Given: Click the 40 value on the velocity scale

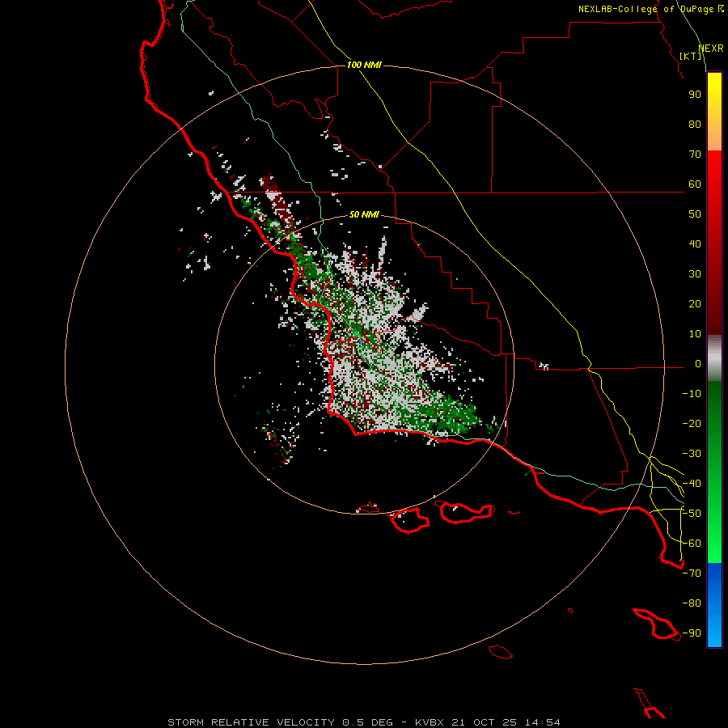Looking at the screenshot, I should [x=695, y=244].
